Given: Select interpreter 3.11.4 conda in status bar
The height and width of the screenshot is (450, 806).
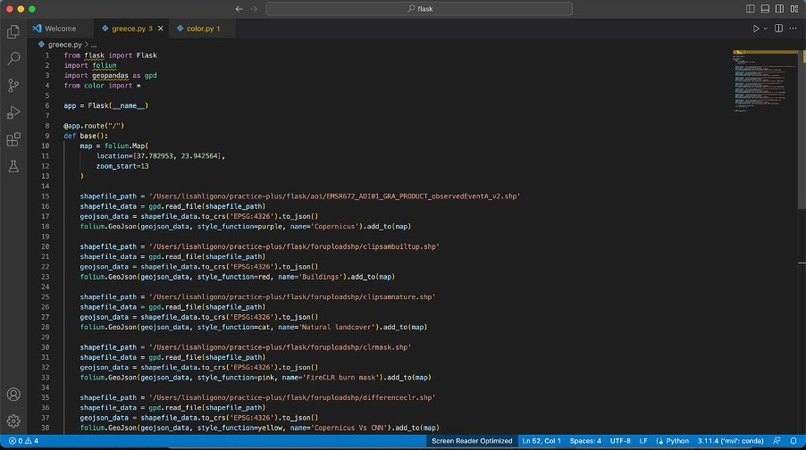Looking at the screenshot, I should (730, 441).
